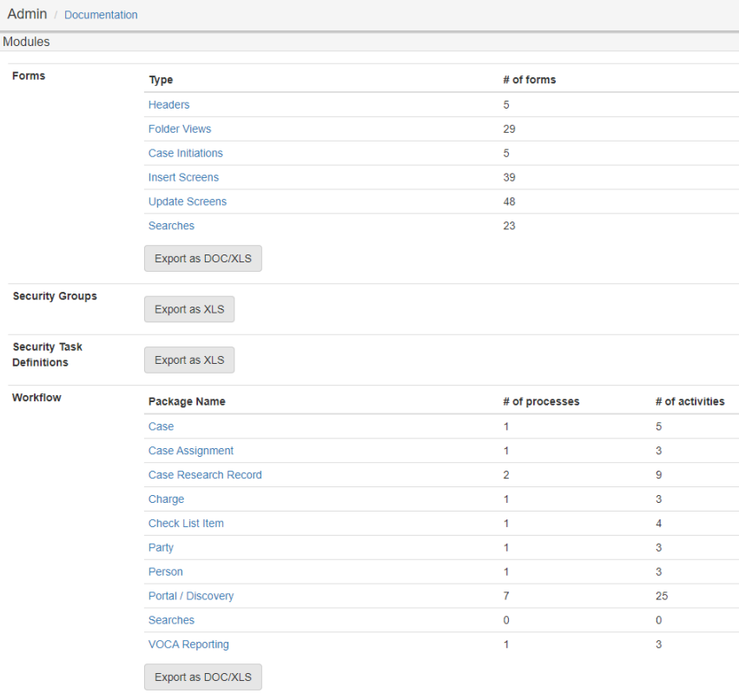Open the Folder Views forms list
The height and width of the screenshot is (700, 739).
click(180, 129)
